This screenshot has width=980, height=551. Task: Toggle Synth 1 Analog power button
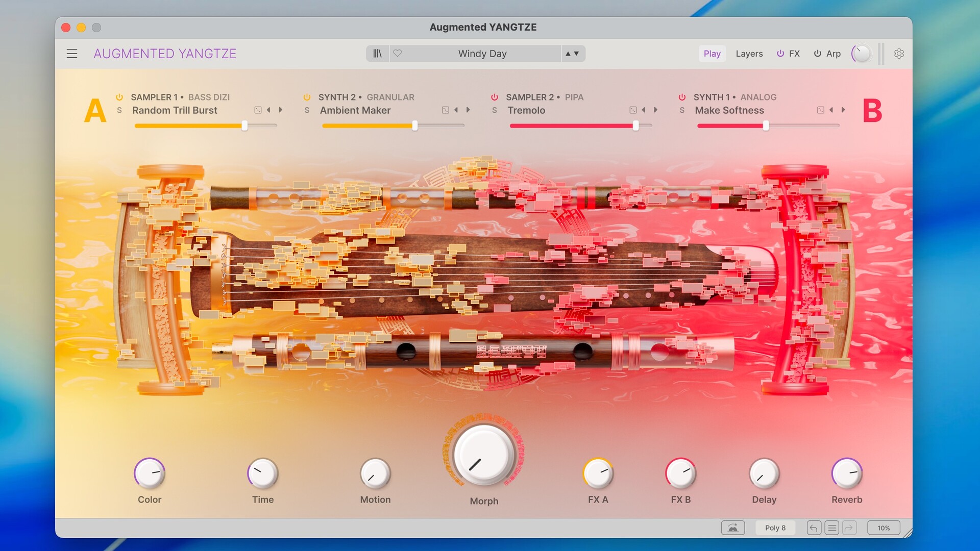coord(682,97)
